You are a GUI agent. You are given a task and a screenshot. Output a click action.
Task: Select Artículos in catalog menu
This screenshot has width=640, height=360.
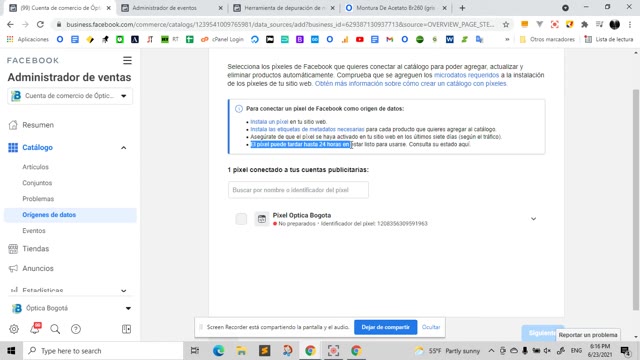click(36, 167)
